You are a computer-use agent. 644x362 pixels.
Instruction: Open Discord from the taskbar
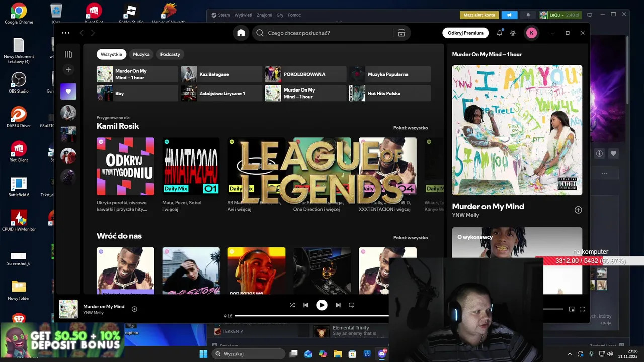pos(382,354)
